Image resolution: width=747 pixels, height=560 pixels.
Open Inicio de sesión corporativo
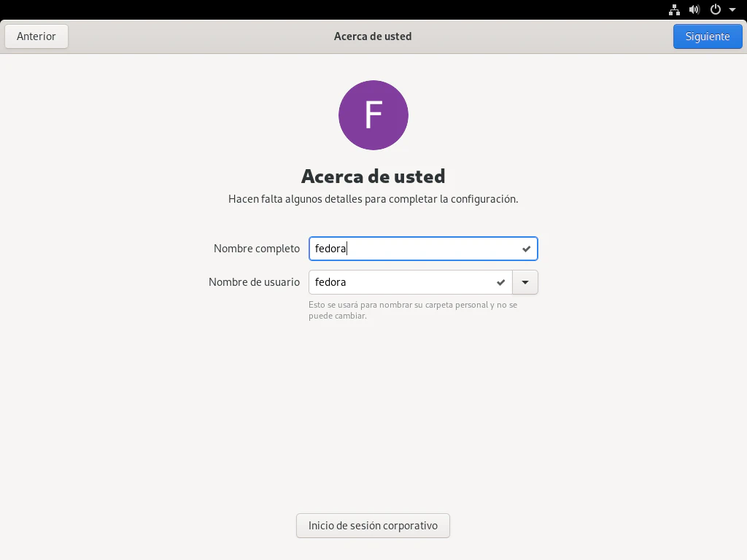tap(373, 526)
